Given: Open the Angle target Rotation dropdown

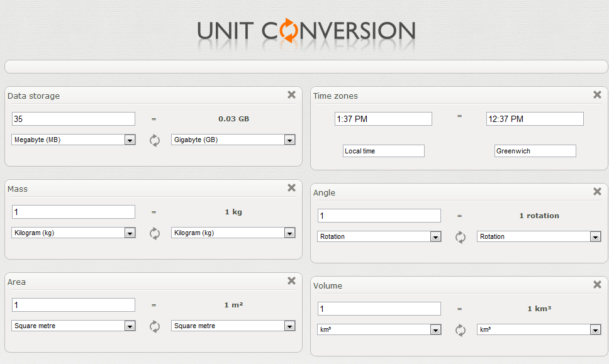Looking at the screenshot, I should click(539, 236).
